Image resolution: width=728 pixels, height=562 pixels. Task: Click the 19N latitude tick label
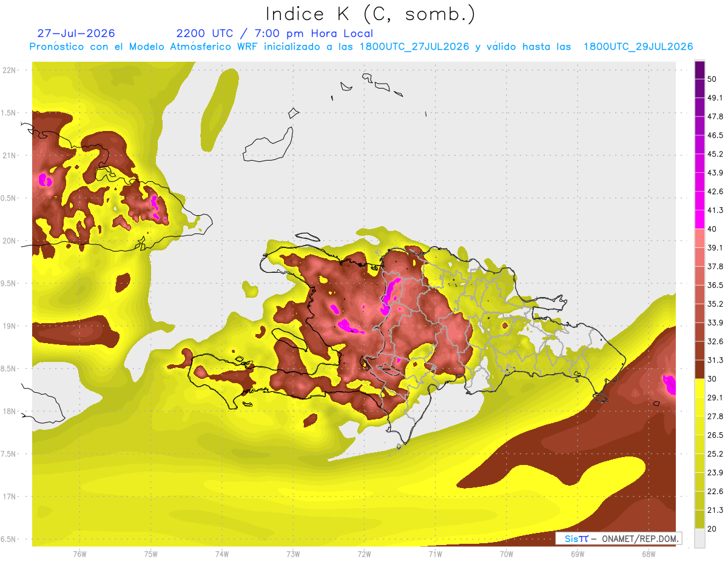[9, 326]
